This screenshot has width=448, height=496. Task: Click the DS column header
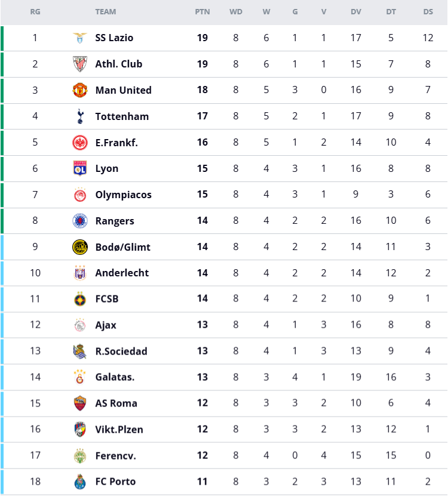click(428, 11)
